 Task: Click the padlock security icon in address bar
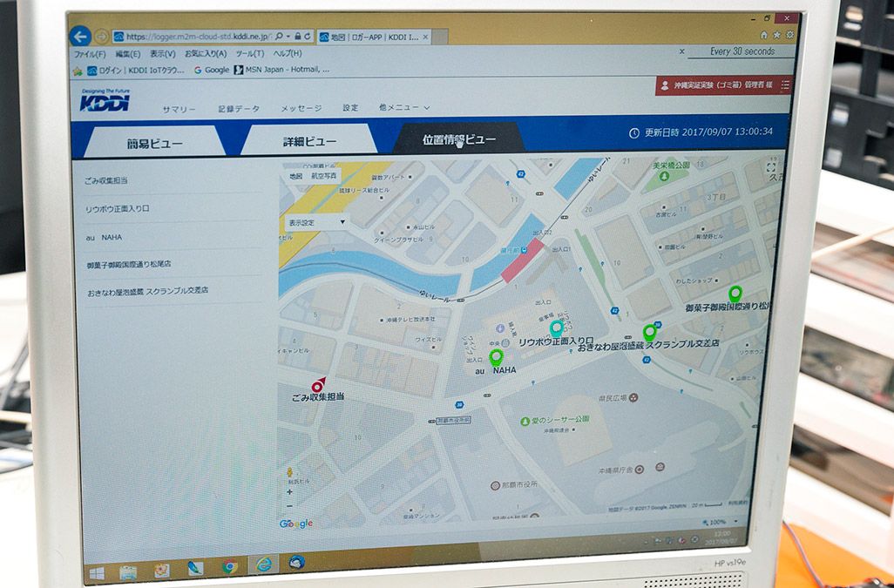297,36
